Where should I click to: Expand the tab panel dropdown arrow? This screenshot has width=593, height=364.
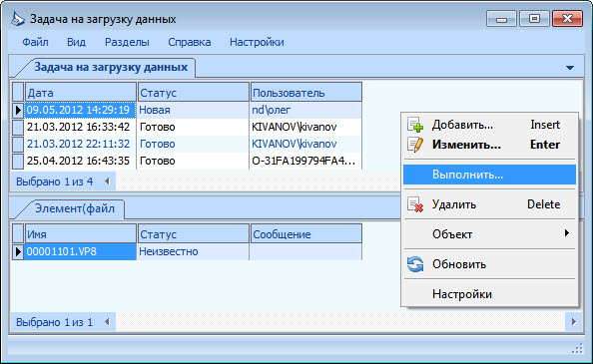(x=570, y=68)
